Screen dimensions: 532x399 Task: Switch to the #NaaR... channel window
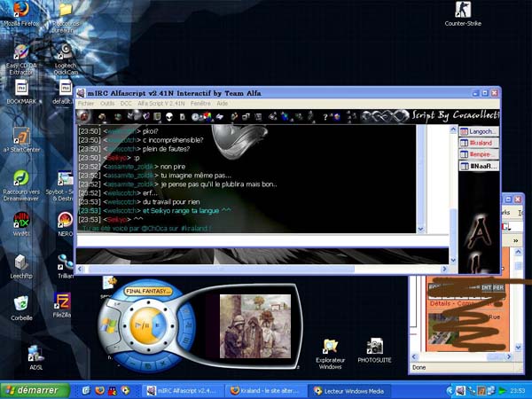pos(479,166)
